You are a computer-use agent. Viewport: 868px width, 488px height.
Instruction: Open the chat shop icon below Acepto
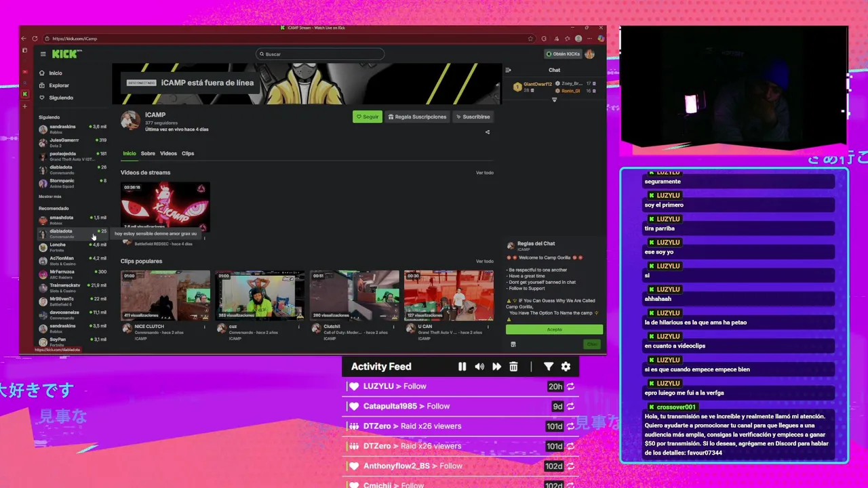pos(513,344)
